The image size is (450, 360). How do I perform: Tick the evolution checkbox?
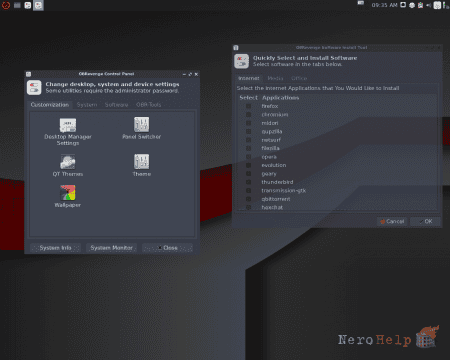point(248,165)
